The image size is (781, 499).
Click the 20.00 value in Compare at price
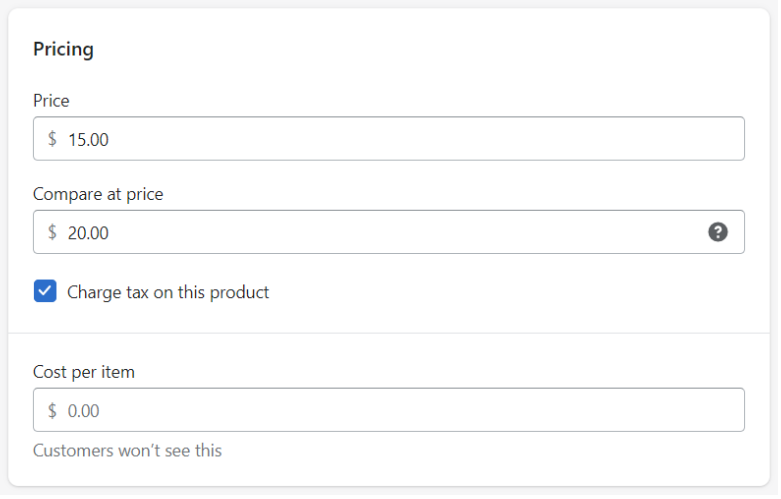[x=89, y=234]
